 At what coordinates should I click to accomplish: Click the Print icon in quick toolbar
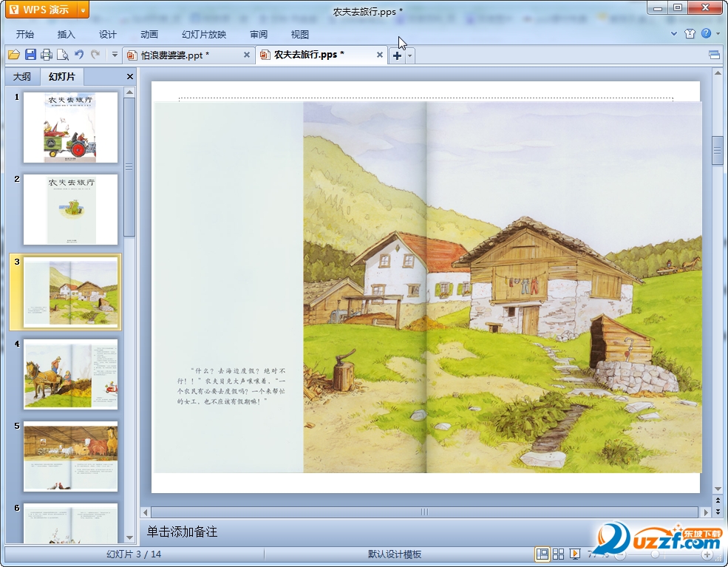47,55
